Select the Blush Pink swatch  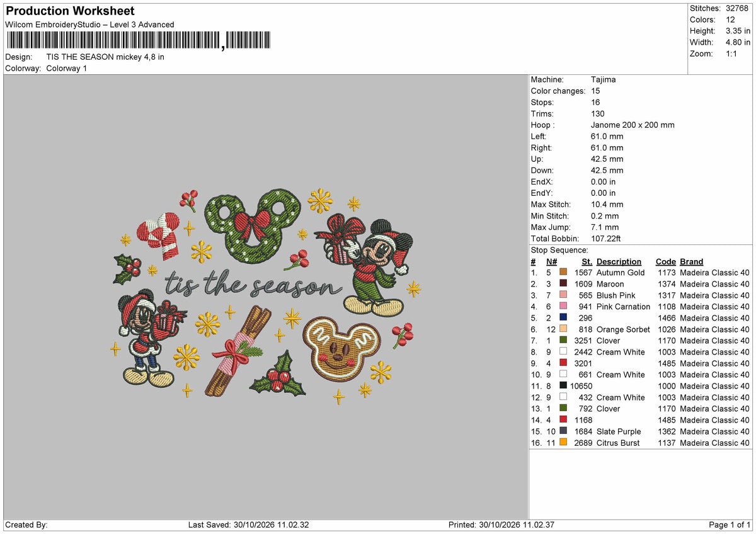pyautogui.click(x=563, y=295)
